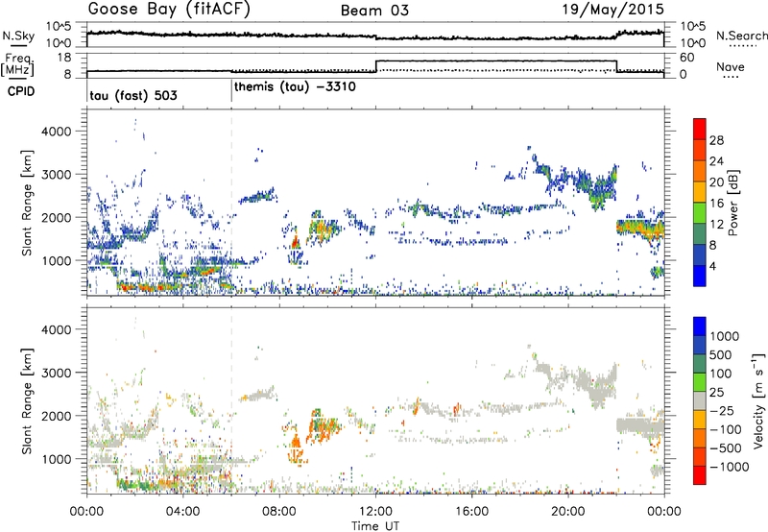Click the plot title 'Goose Bay (fitACF)'
This screenshot has height=532, width=768.
click(169, 10)
